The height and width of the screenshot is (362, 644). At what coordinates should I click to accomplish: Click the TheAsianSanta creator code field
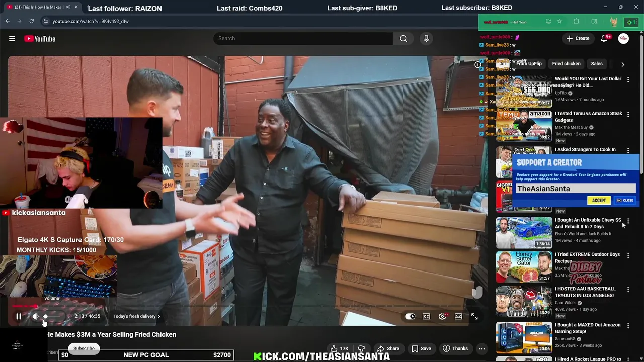(576, 189)
